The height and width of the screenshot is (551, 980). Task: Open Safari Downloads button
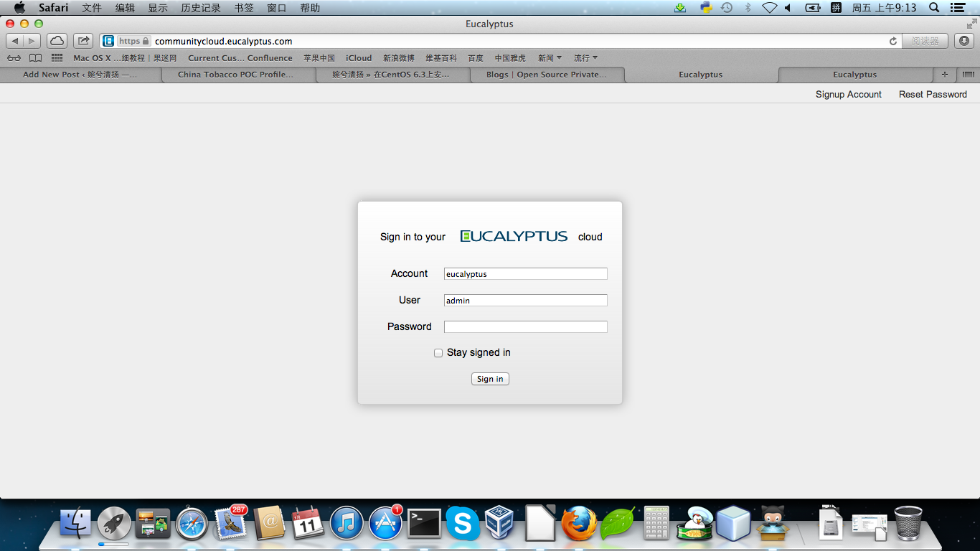(x=964, y=41)
